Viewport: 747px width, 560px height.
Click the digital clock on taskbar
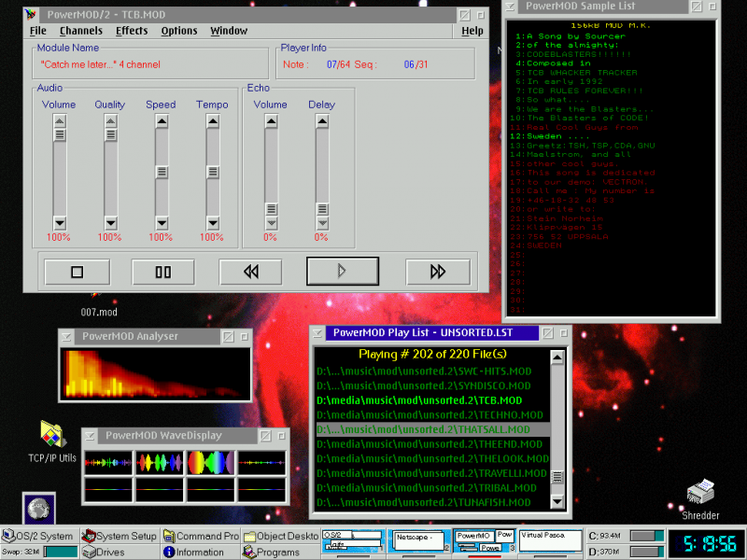click(707, 544)
